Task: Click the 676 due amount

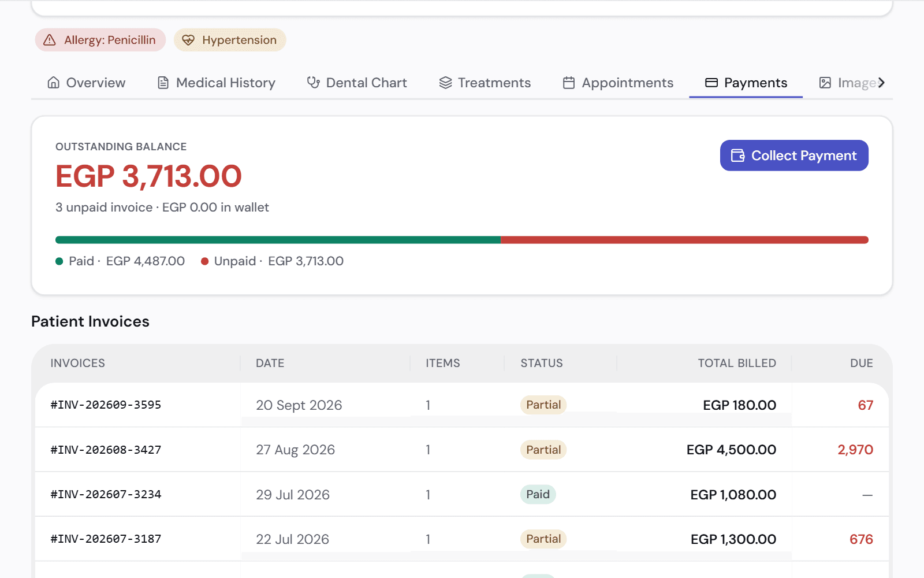Action: click(x=861, y=539)
